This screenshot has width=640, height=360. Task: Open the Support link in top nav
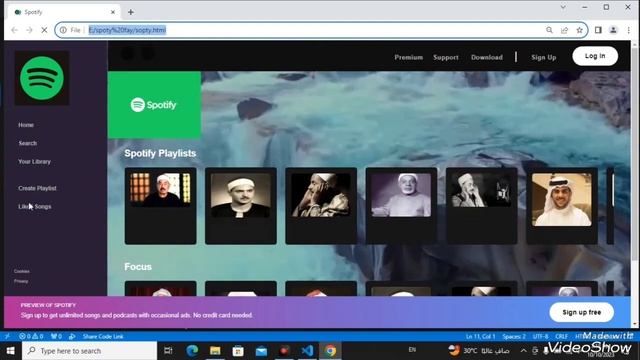(x=446, y=58)
